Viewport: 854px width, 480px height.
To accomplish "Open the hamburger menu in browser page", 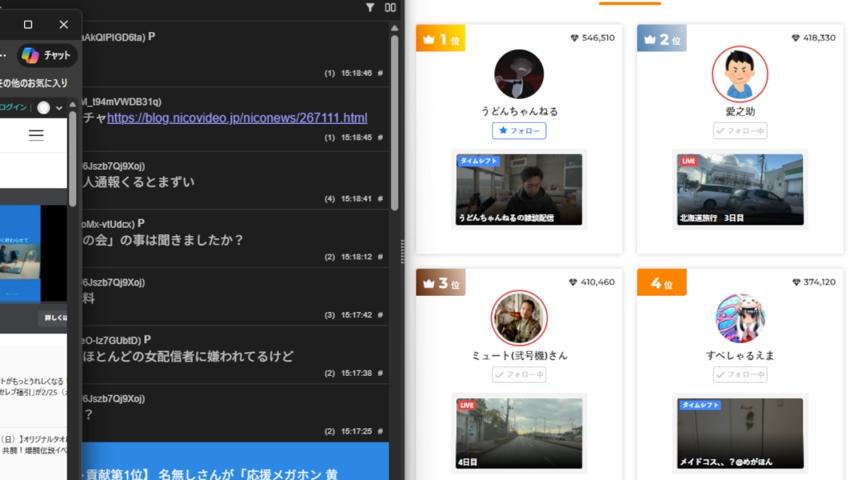I will (36, 135).
